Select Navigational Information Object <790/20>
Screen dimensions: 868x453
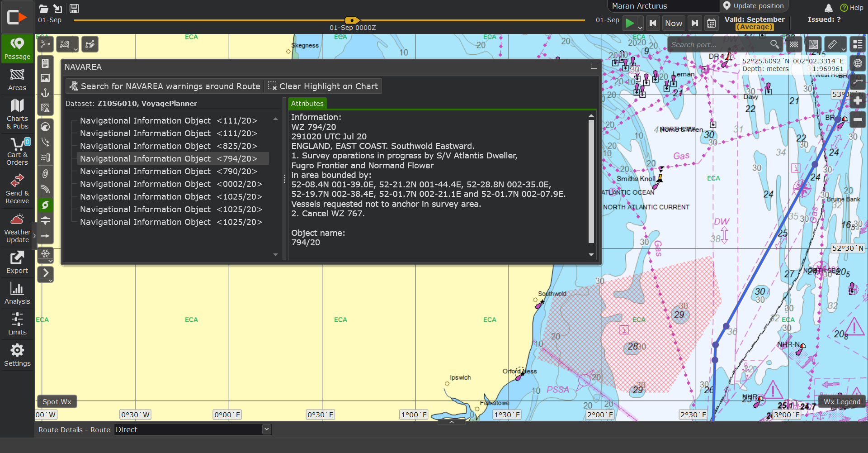pos(168,172)
